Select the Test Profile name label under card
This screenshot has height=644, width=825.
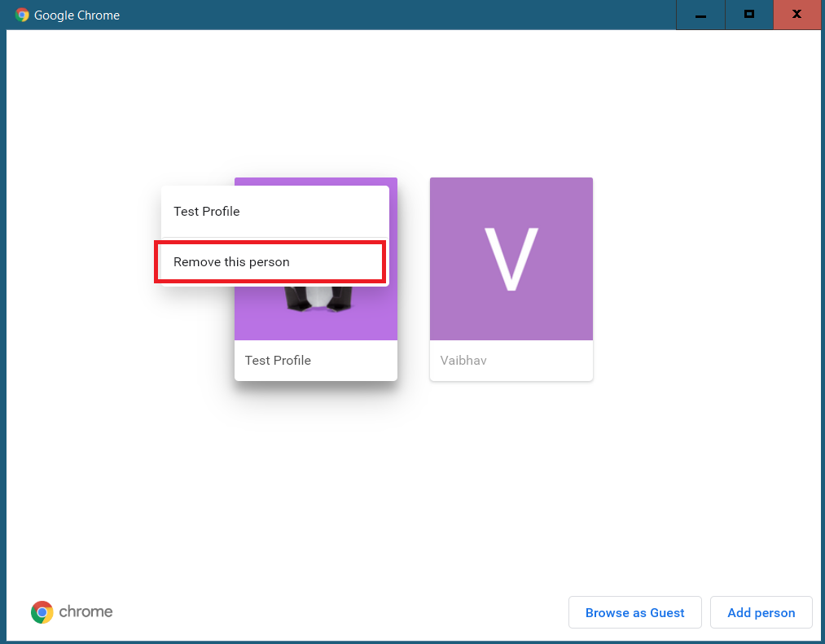click(278, 361)
